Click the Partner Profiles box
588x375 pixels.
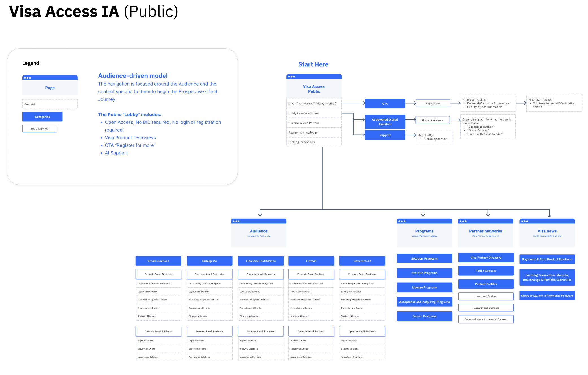click(486, 284)
